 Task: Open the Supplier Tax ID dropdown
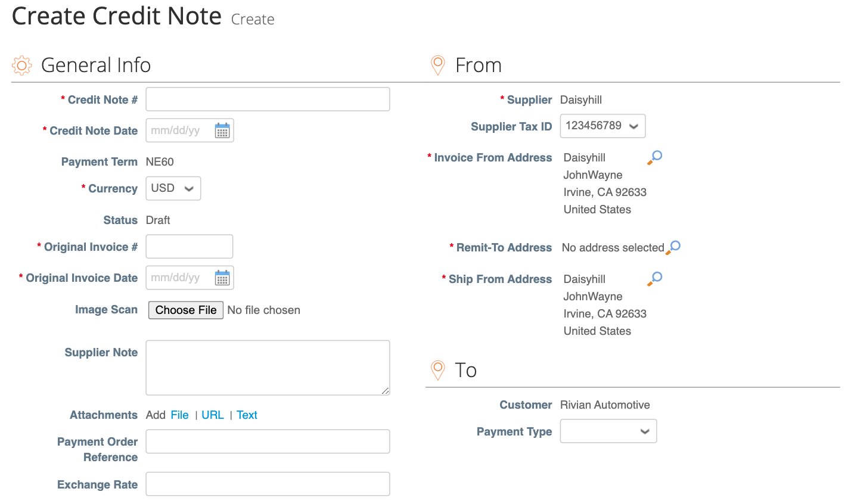click(602, 126)
